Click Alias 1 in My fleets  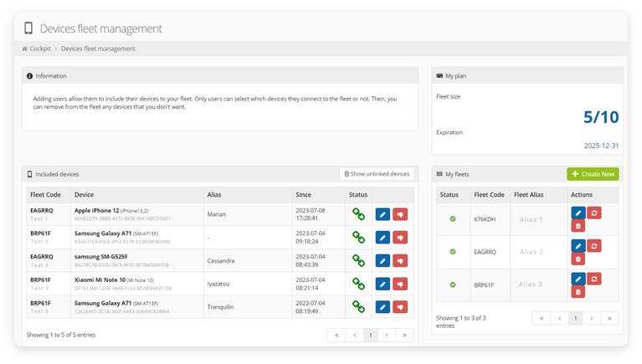coord(531,219)
